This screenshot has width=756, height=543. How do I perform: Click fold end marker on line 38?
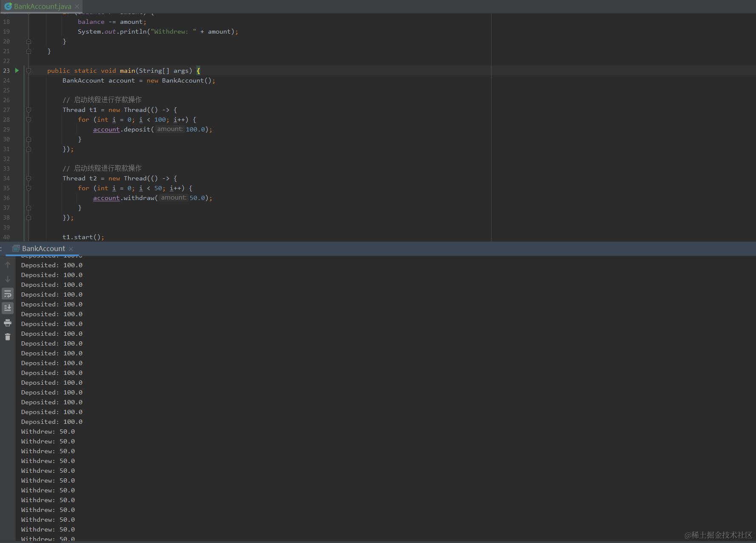28,217
